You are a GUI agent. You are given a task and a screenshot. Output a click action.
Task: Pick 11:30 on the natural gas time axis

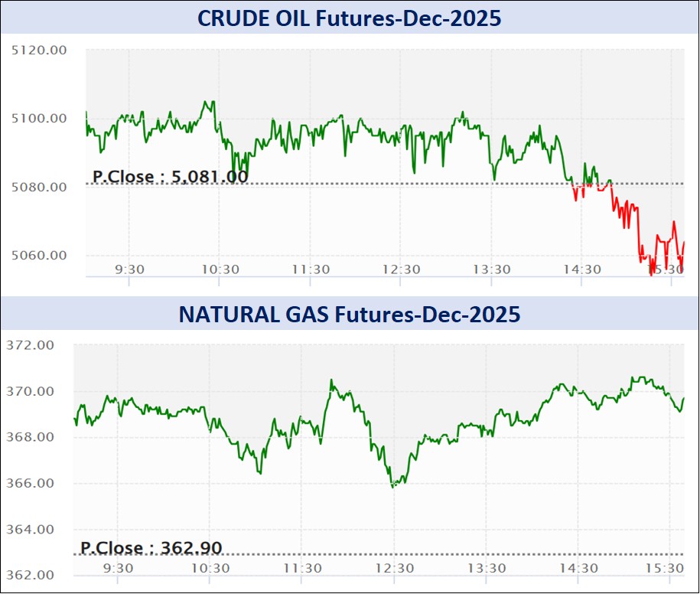pos(302,568)
